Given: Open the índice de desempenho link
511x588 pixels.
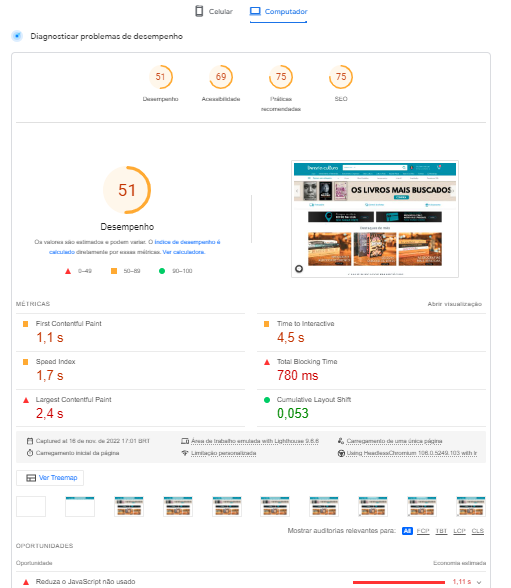Looking at the screenshot, I should coord(187,242).
